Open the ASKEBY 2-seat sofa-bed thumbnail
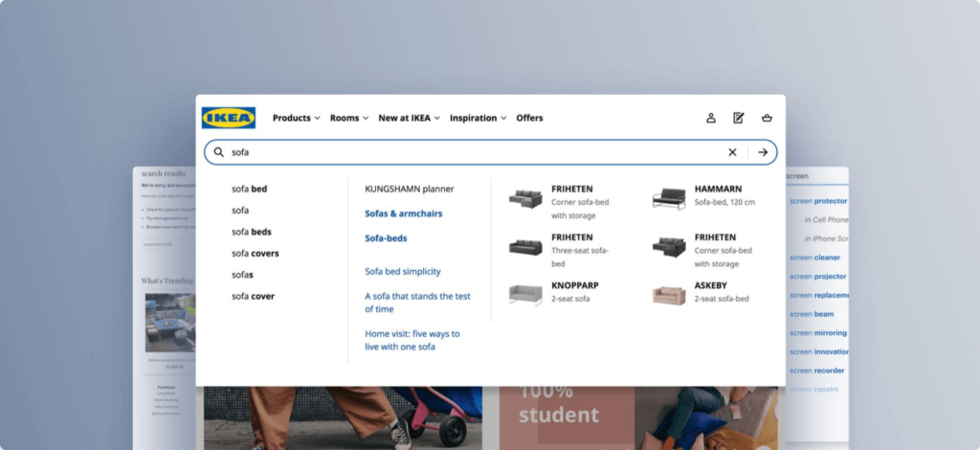 coord(669,294)
